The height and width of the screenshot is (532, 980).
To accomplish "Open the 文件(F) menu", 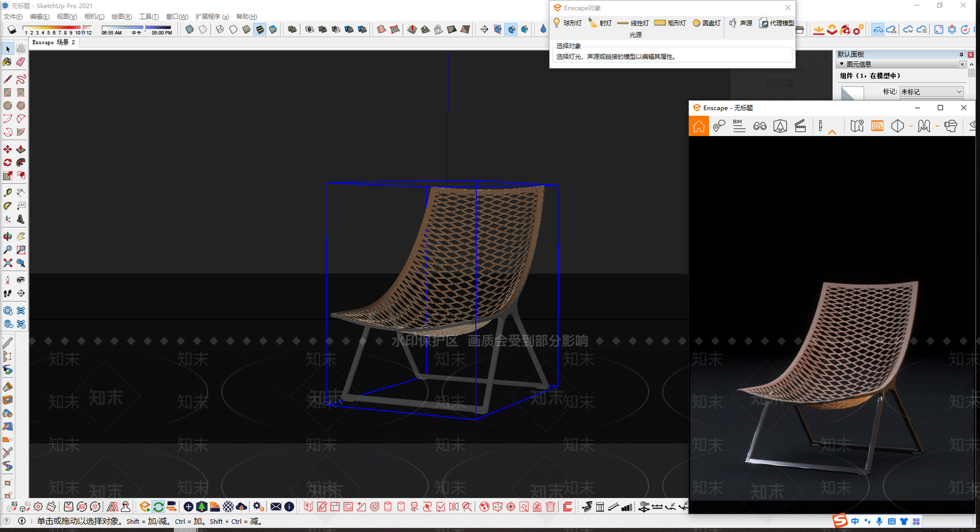I will pos(13,17).
